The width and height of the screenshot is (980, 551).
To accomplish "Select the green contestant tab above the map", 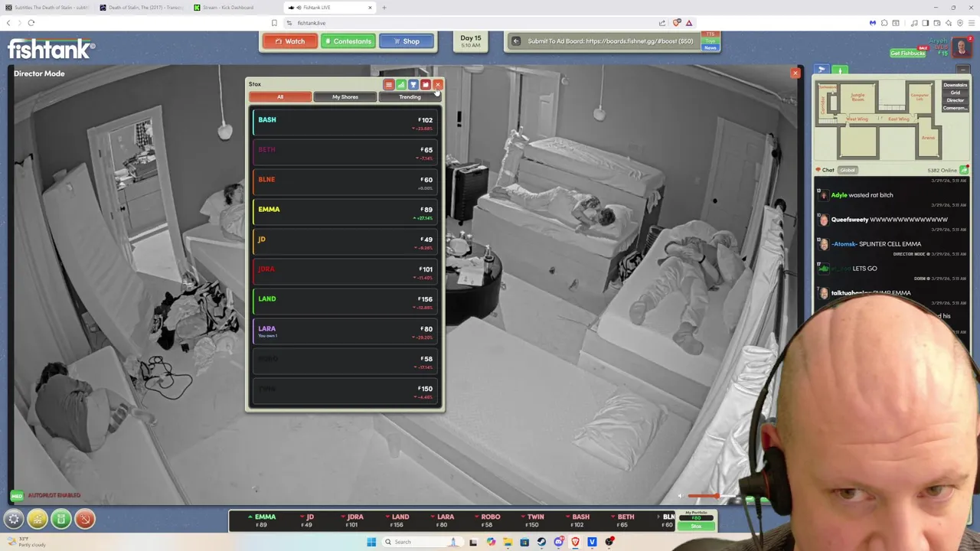I will 839,70.
